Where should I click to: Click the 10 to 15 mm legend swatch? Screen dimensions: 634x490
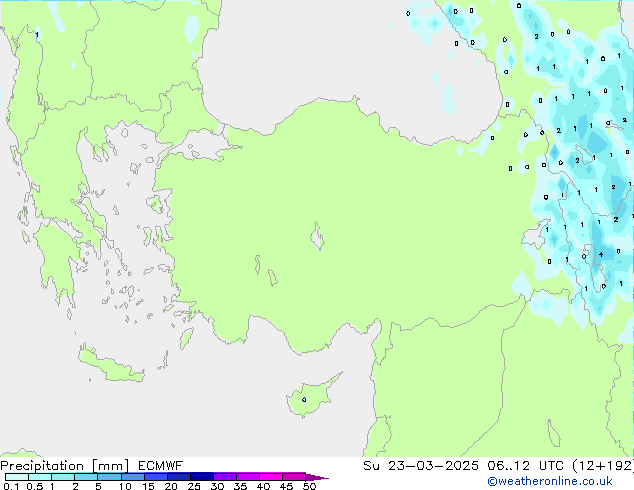click(x=132, y=477)
